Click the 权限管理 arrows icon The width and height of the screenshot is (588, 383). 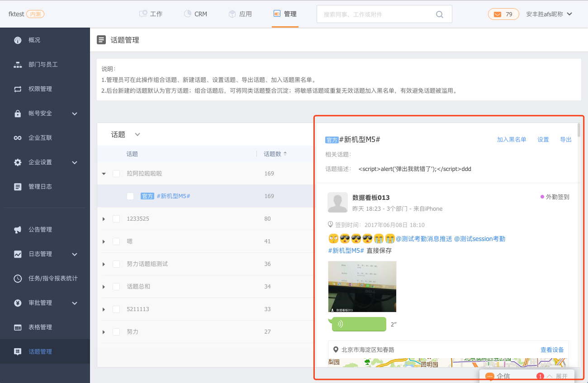(18, 89)
